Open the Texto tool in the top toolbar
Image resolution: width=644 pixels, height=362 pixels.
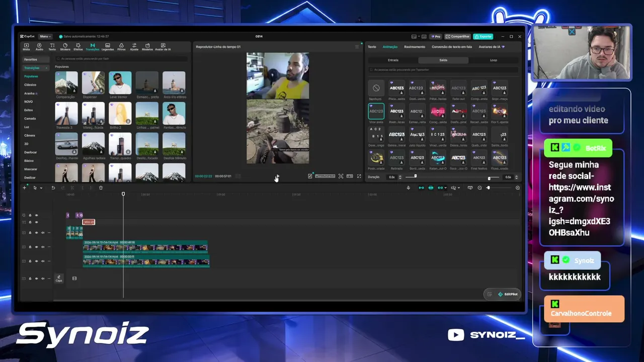pyautogui.click(x=52, y=47)
